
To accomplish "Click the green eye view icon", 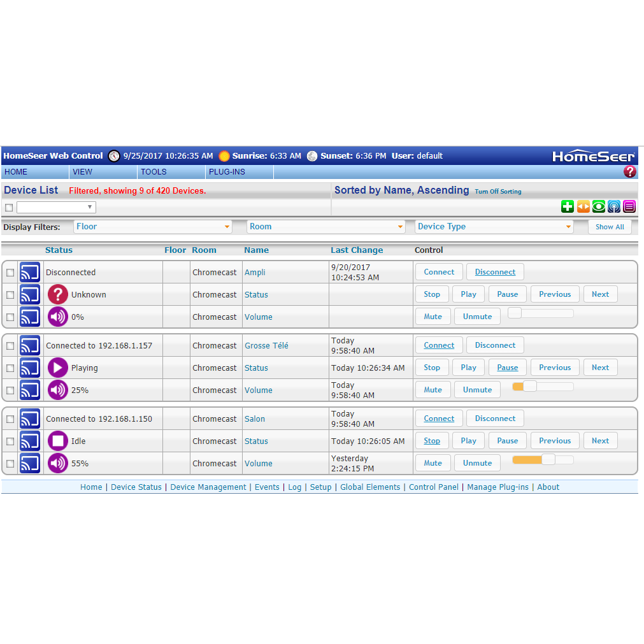I will point(598,206).
